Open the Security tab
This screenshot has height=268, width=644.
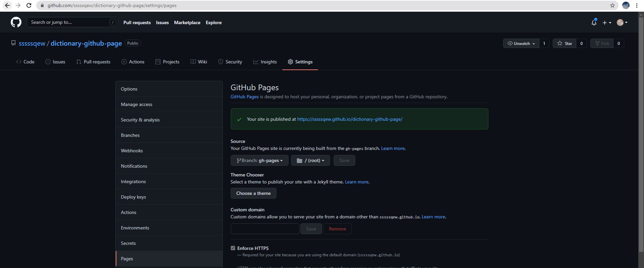tap(230, 62)
